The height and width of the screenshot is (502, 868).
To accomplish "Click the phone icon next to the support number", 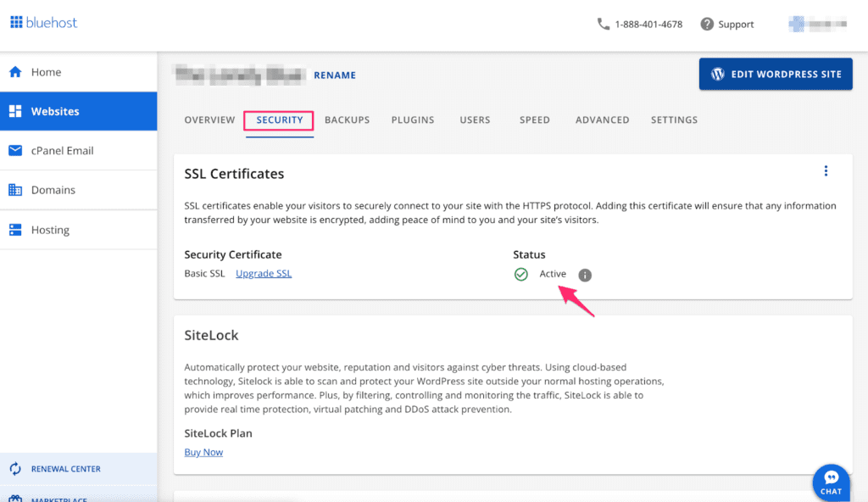I will (604, 24).
